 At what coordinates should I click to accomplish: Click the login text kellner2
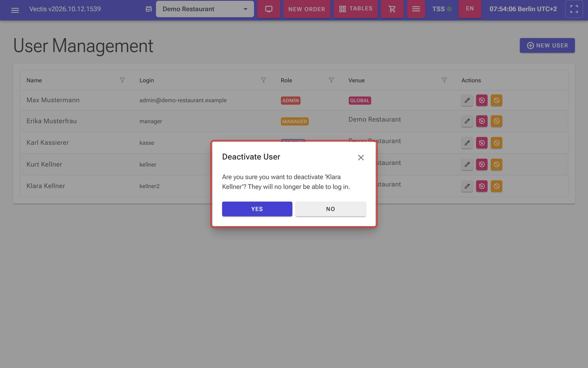click(149, 186)
